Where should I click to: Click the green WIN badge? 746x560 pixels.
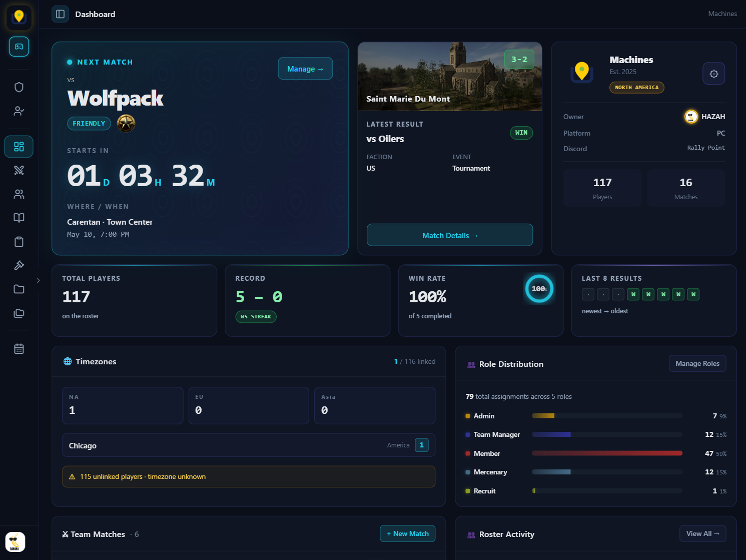(521, 133)
